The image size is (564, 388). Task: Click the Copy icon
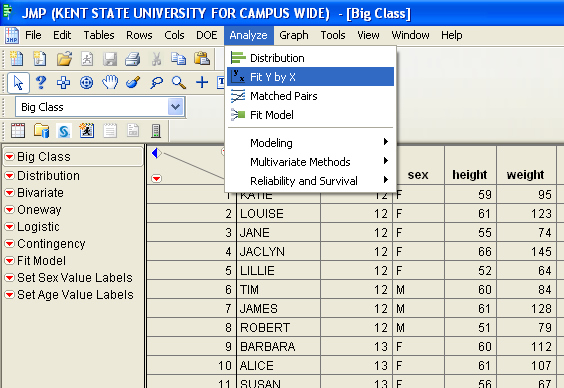pyautogui.click(x=179, y=59)
